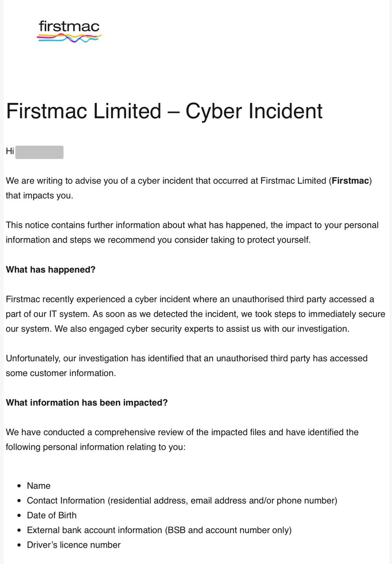Click the 'What has happened?' subheading
The height and width of the screenshot is (564, 392).
click(51, 270)
